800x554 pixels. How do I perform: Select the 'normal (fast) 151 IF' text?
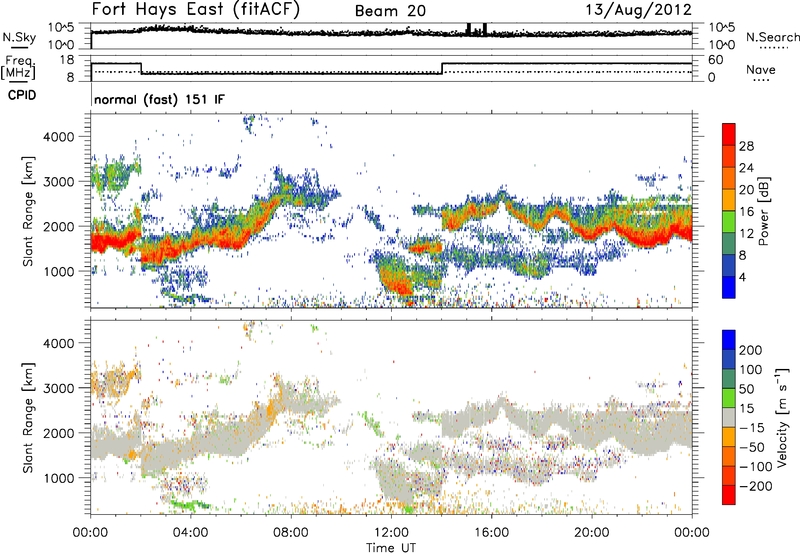pos(159,99)
